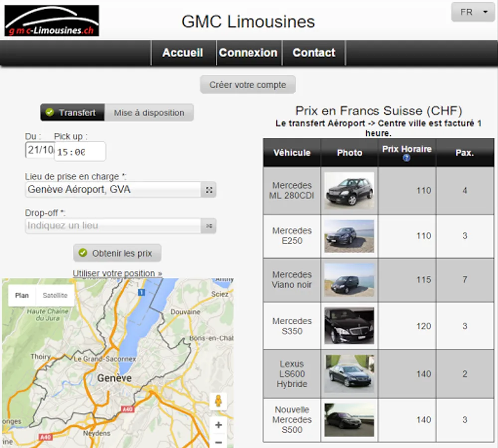Viewport: 498px width, 448px height.
Task: Select 'Mercedes Viano noir' vehicle name
Action: point(292,280)
